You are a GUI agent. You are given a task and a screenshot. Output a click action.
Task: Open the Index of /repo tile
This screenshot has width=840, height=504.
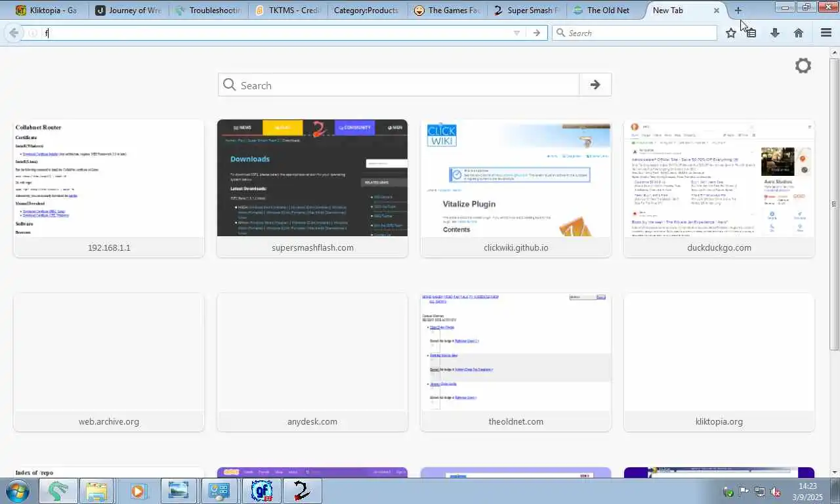109,472
